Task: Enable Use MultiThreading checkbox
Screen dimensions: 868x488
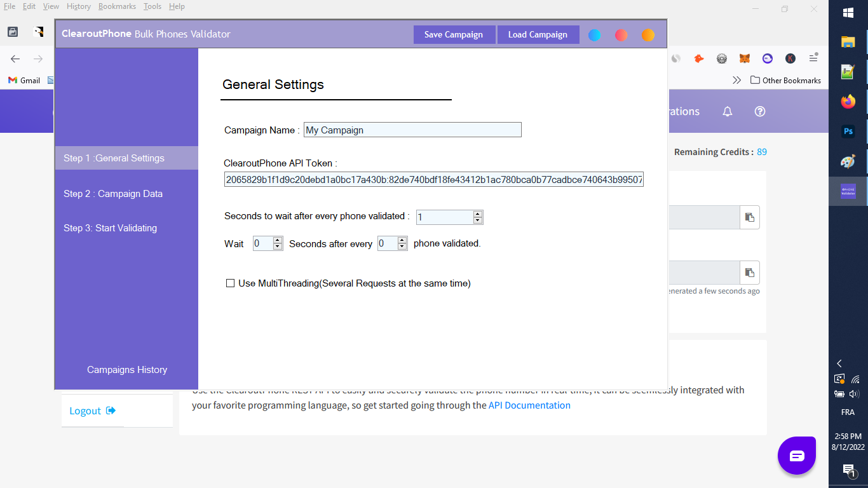Action: pyautogui.click(x=231, y=283)
